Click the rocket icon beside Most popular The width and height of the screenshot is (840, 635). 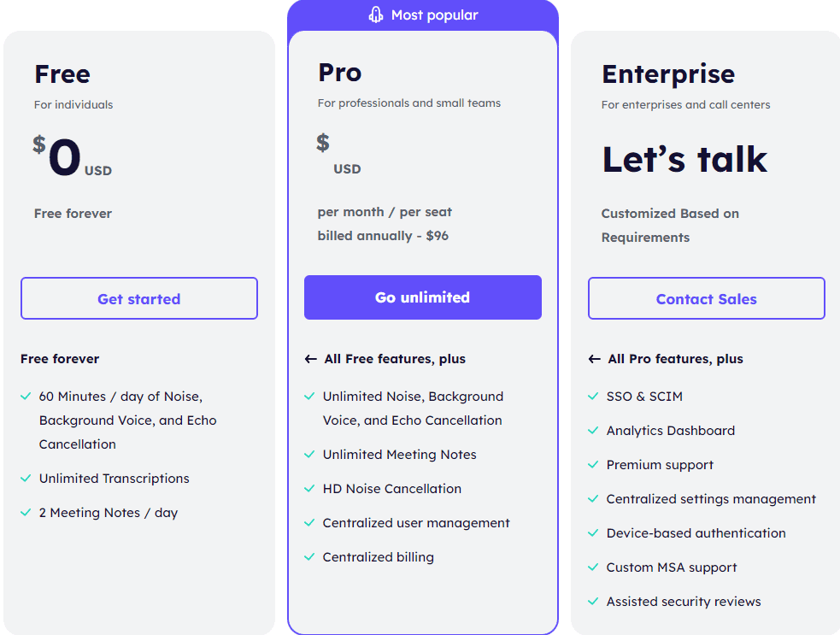pos(376,15)
